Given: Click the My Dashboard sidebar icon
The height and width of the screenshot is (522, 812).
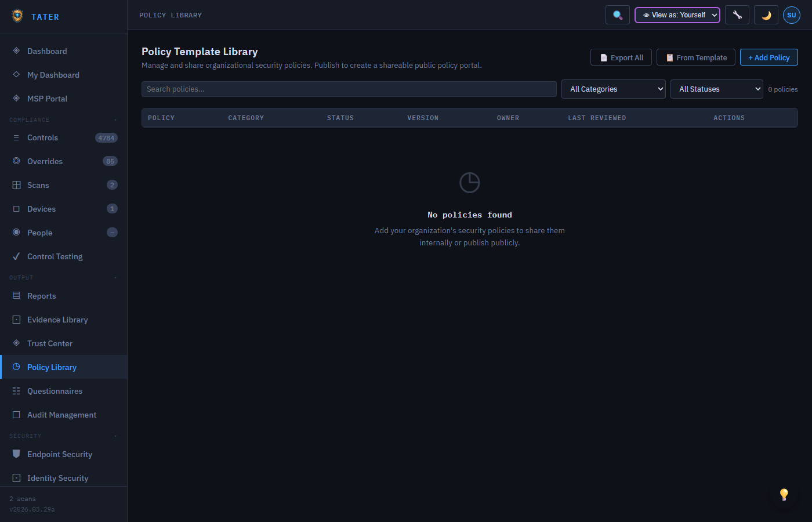Looking at the screenshot, I should coord(16,75).
